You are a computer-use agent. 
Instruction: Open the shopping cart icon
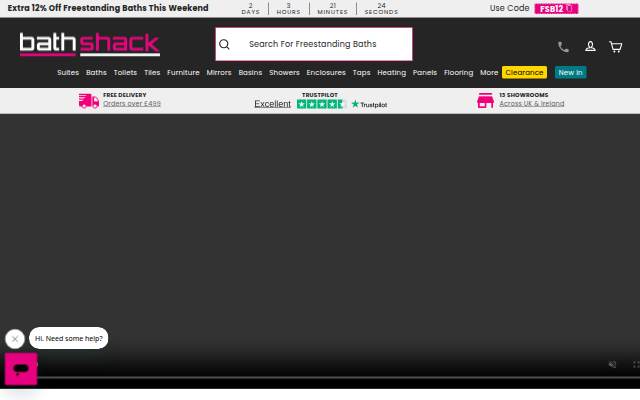point(616,47)
